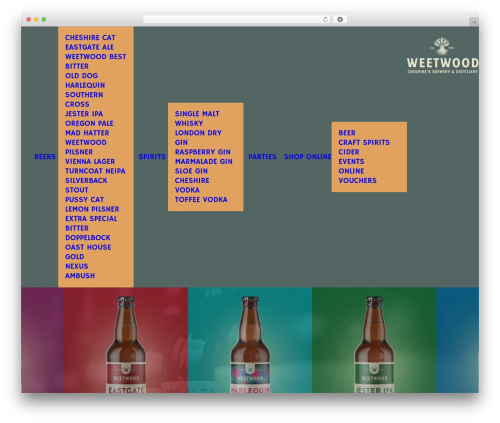
Task: Select Eastgate Ale from beers list
Action: [90, 47]
